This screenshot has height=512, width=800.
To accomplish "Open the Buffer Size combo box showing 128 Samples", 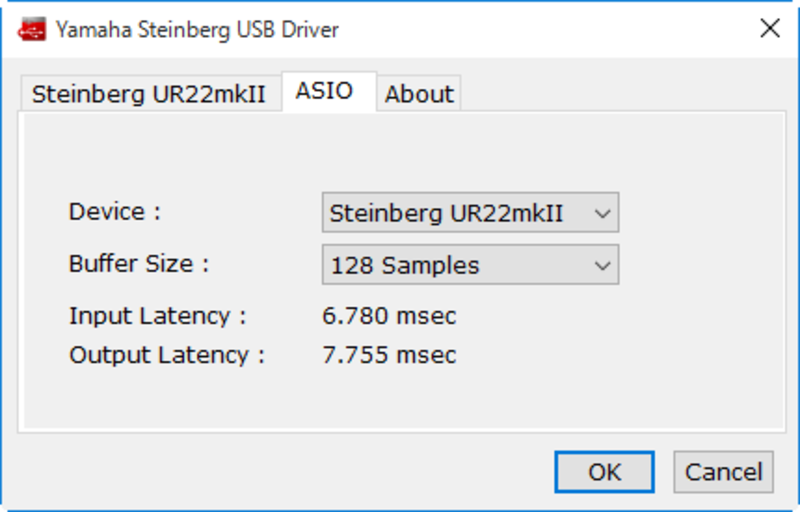I will tap(470, 265).
